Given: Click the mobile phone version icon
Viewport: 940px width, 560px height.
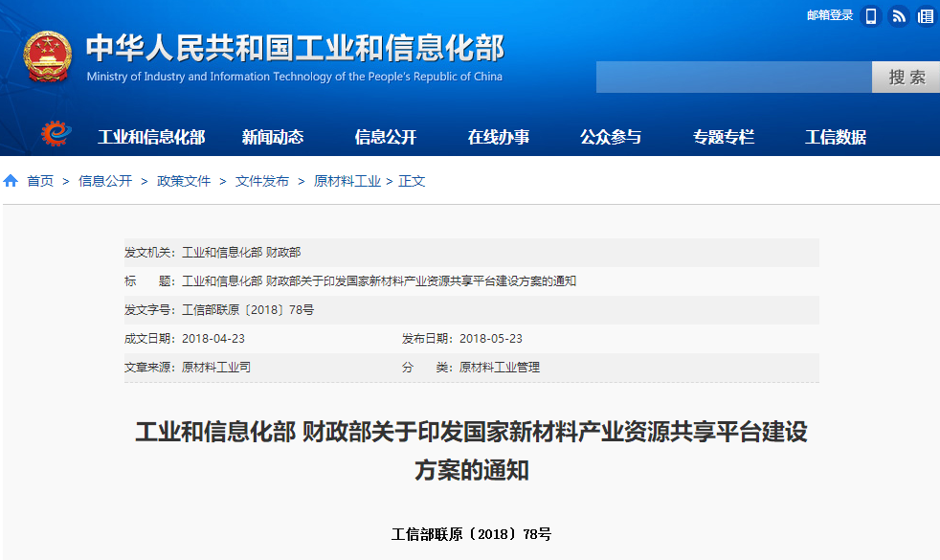Looking at the screenshot, I should coord(871,16).
